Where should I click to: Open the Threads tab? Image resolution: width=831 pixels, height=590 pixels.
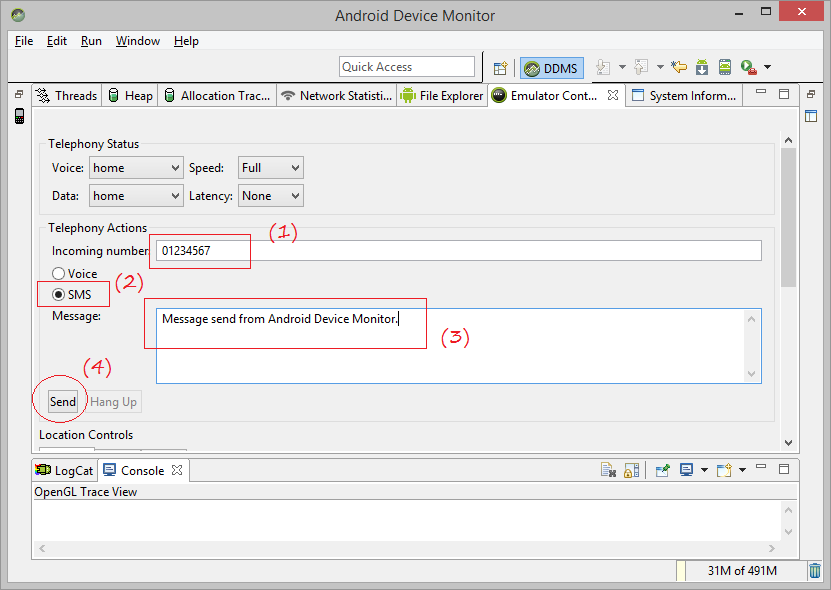(x=66, y=96)
